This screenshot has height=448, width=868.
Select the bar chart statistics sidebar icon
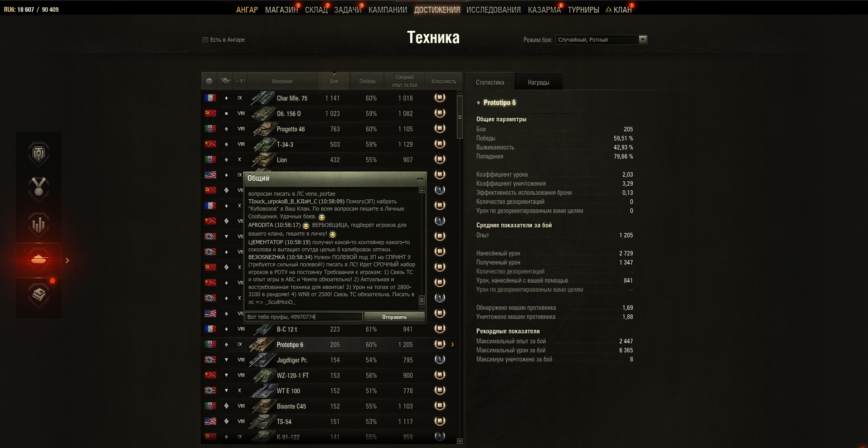pos(39,224)
